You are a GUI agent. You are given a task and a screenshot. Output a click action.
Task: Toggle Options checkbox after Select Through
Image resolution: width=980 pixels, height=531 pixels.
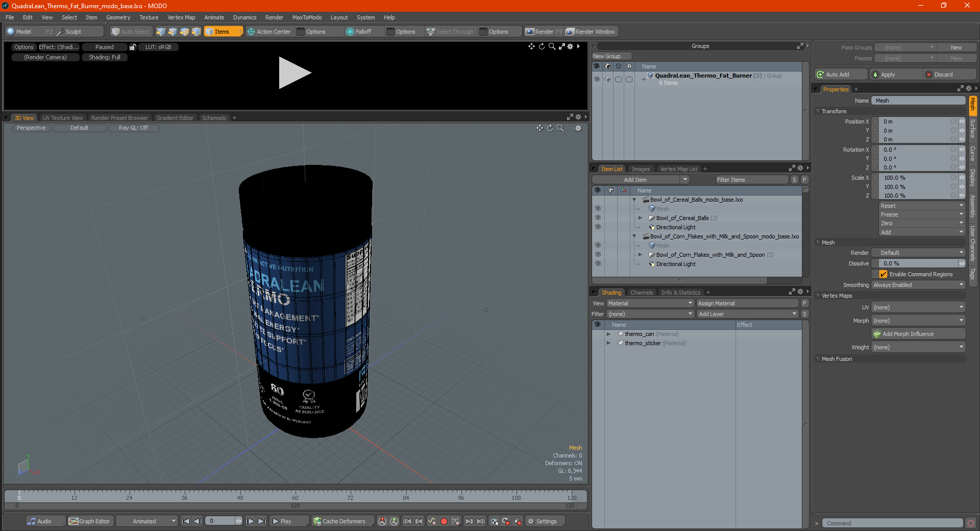(483, 32)
